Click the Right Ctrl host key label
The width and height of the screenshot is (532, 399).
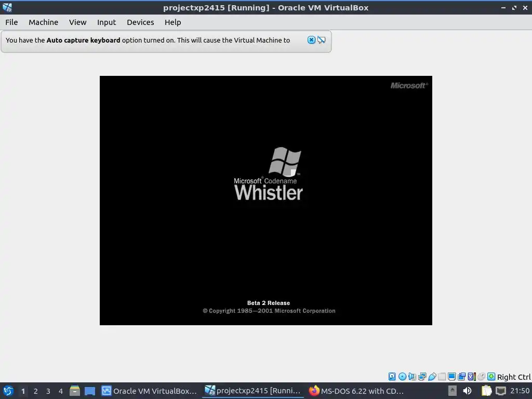pyautogui.click(x=514, y=377)
